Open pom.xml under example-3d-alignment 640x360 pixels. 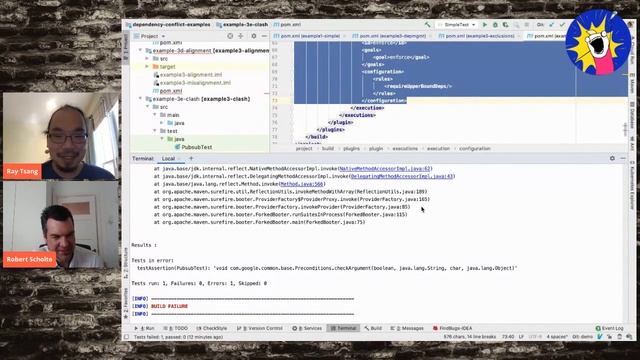pyautogui.click(x=168, y=91)
